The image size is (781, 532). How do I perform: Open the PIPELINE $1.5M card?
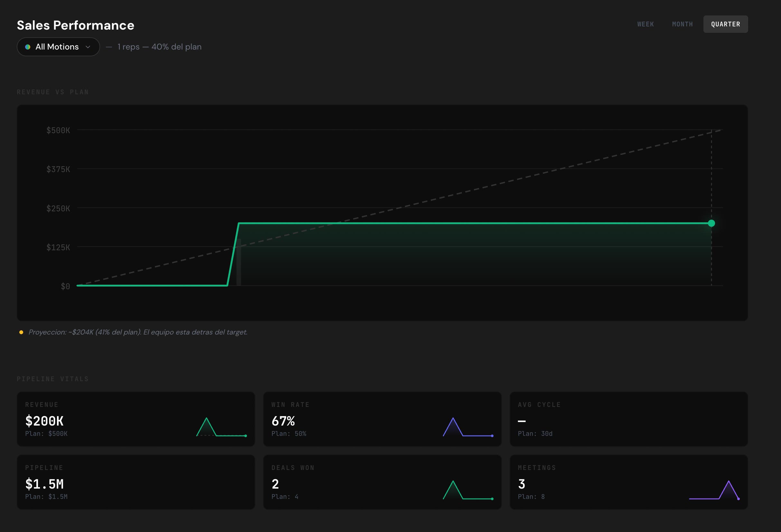tap(136, 482)
